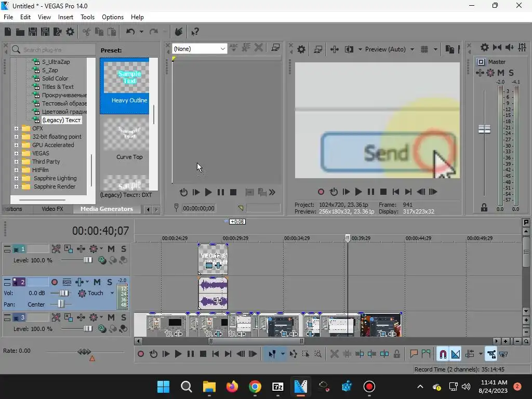Click the Undo arrow in the main toolbar

(130, 32)
